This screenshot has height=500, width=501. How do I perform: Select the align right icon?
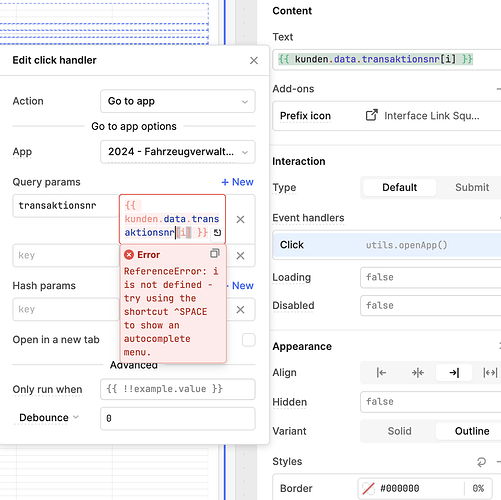(454, 372)
